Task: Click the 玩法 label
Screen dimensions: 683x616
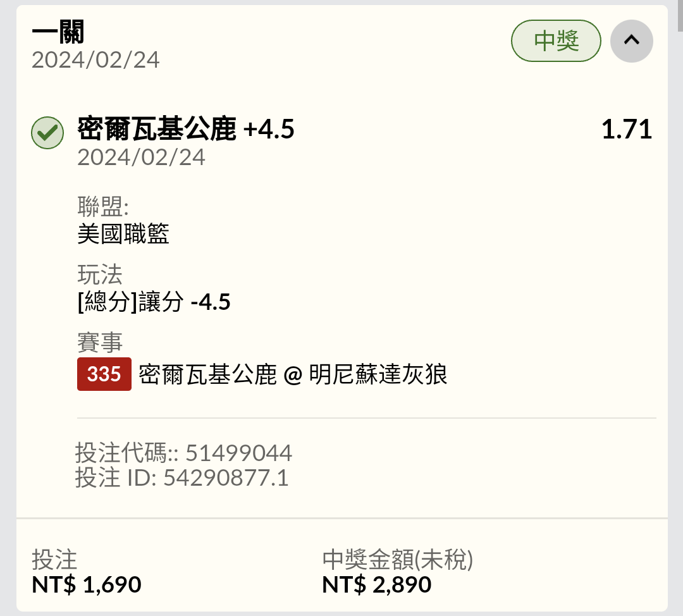Action: click(100, 274)
